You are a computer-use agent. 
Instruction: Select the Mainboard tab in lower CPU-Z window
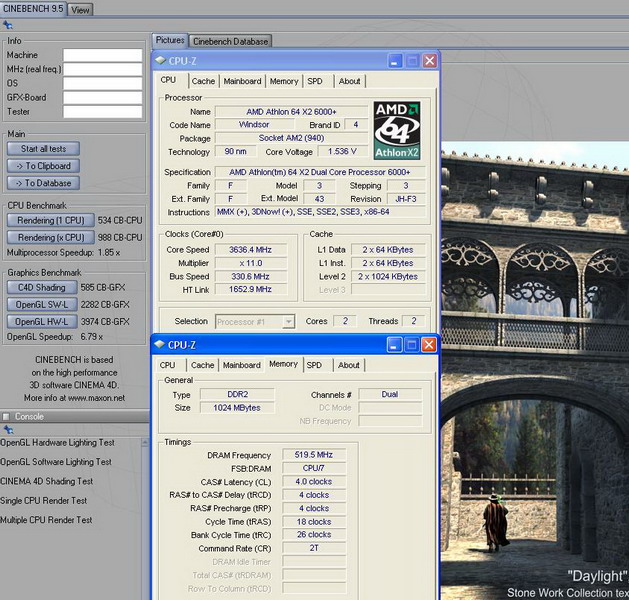tap(241, 365)
